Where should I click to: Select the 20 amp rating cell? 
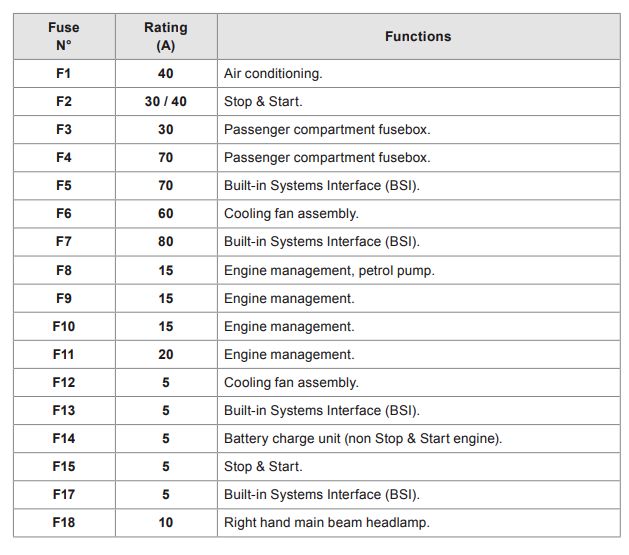click(x=165, y=354)
